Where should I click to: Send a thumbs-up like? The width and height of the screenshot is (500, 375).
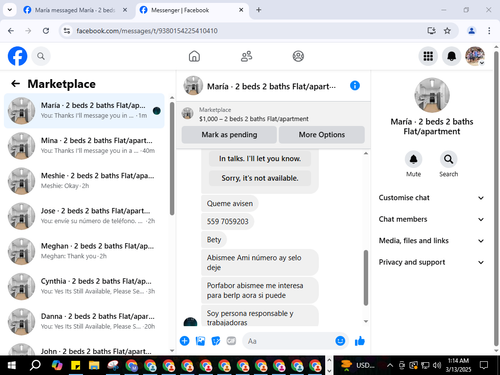(x=360, y=341)
